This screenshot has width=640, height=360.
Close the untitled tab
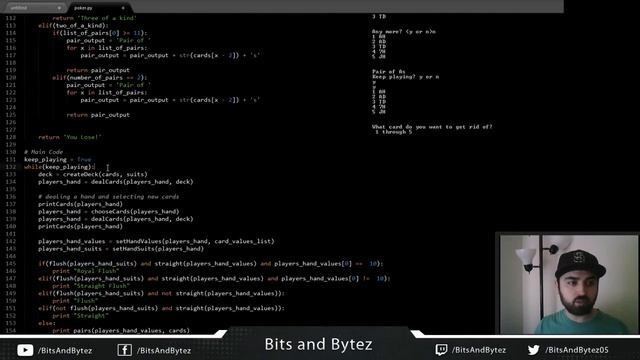59,8
